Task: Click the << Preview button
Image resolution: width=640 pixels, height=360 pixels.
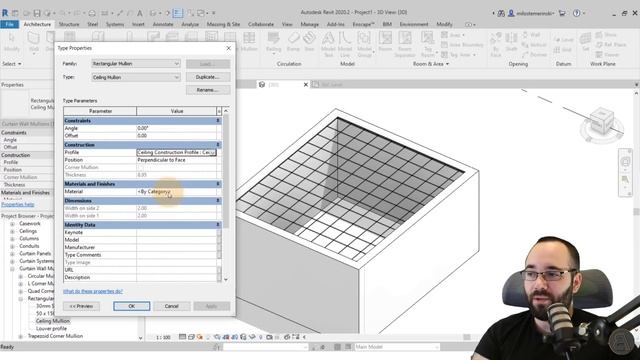Action: [x=81, y=306]
